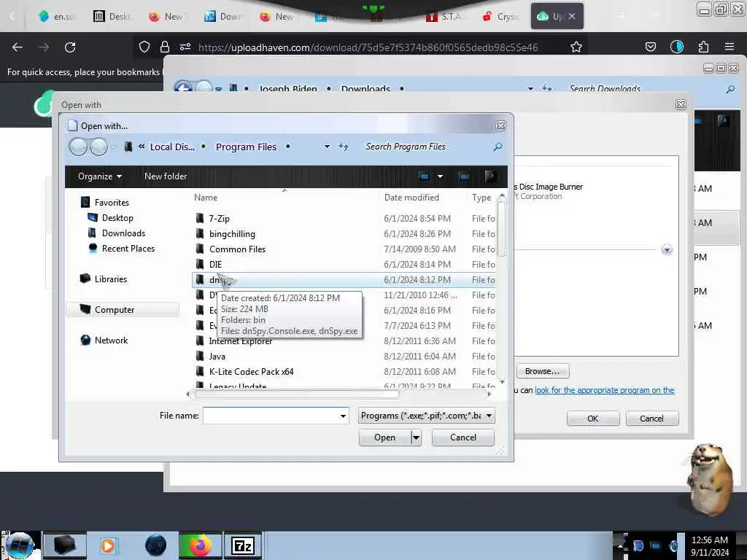Click refresh icon beside address bar in dialog
The height and width of the screenshot is (560, 747).
[x=344, y=147]
